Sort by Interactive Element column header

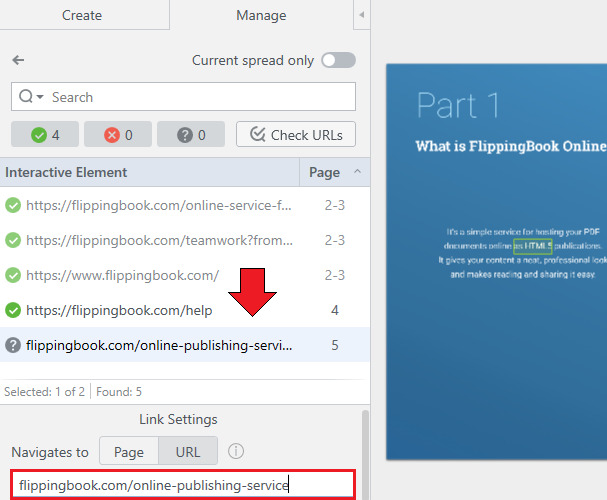coord(150,172)
